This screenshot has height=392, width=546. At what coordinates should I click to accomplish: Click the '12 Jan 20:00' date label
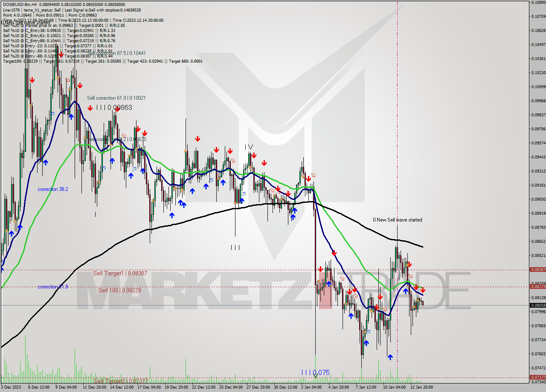[421, 388]
